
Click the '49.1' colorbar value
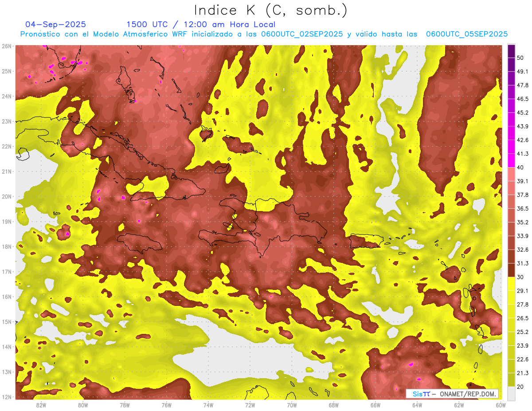523,71
